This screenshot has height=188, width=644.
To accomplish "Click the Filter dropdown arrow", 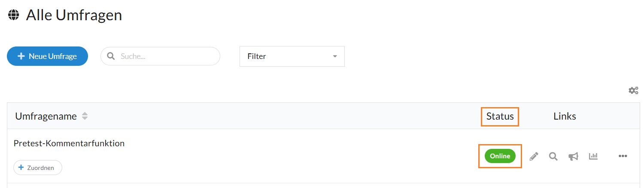I will point(335,56).
